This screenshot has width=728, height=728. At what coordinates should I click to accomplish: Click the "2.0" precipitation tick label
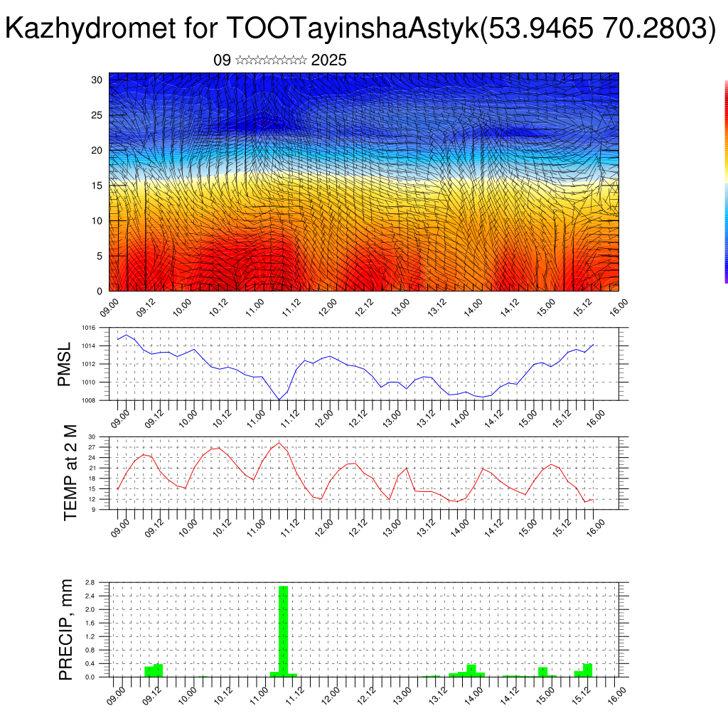(x=90, y=609)
